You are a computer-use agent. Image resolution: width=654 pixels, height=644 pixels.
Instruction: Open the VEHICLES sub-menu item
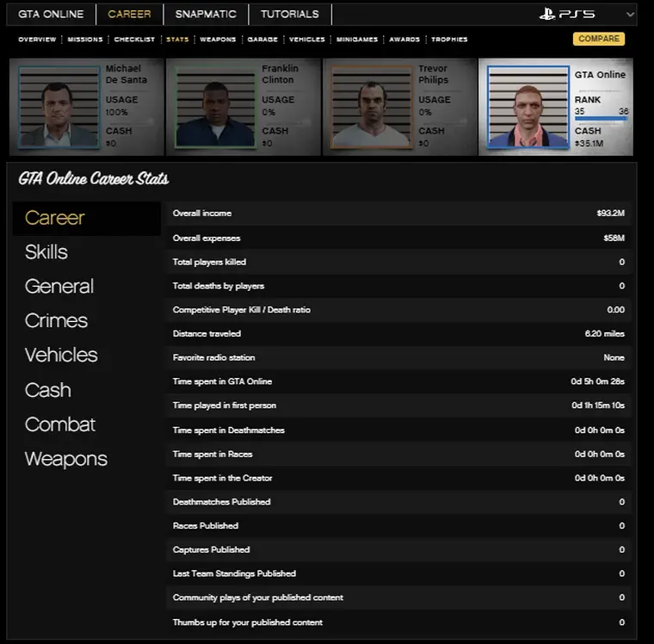tap(307, 40)
